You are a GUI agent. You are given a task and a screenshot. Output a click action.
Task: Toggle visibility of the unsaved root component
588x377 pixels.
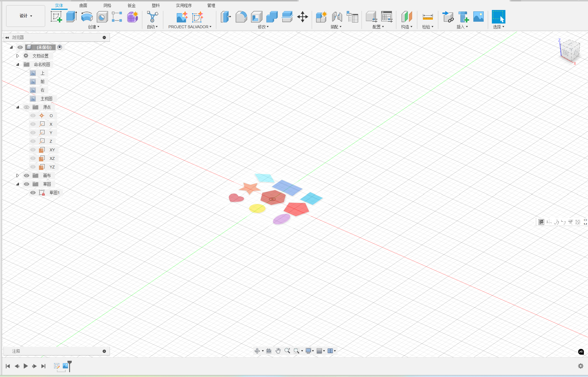(x=20, y=47)
